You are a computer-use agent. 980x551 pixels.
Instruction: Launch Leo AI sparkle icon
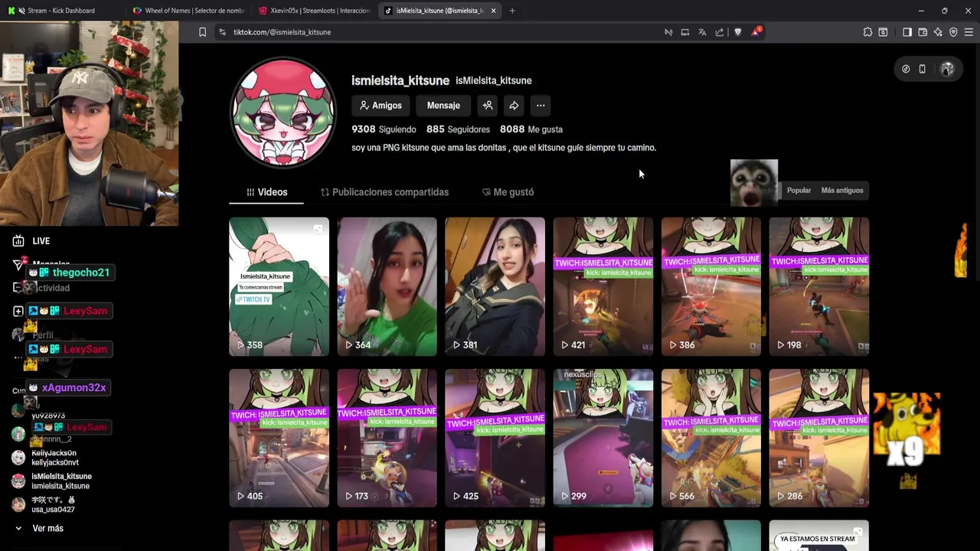(x=938, y=32)
